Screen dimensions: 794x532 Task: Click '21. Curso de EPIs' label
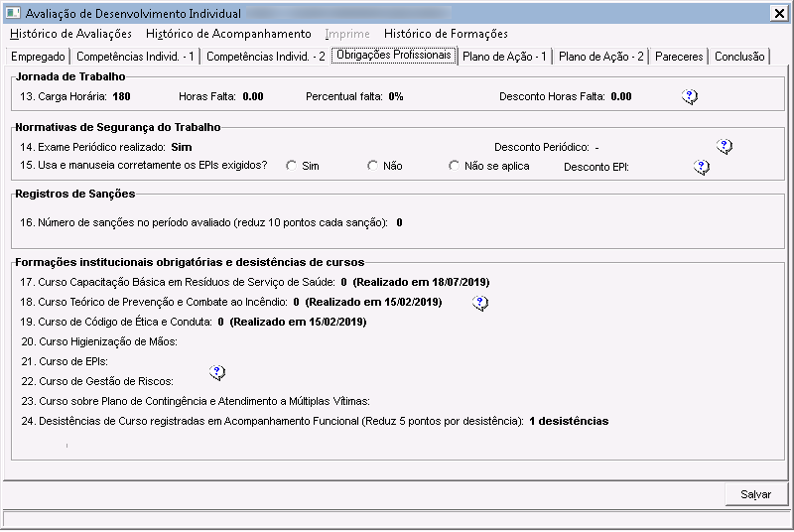pos(65,361)
